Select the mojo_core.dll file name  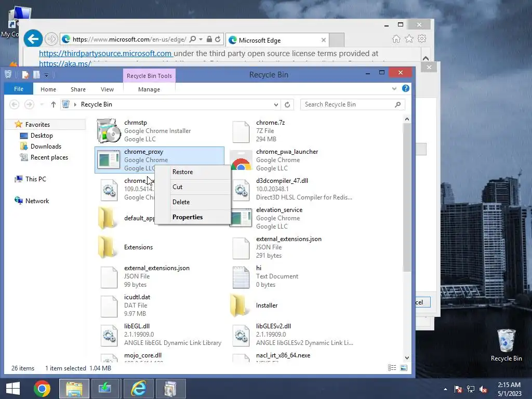coord(143,355)
